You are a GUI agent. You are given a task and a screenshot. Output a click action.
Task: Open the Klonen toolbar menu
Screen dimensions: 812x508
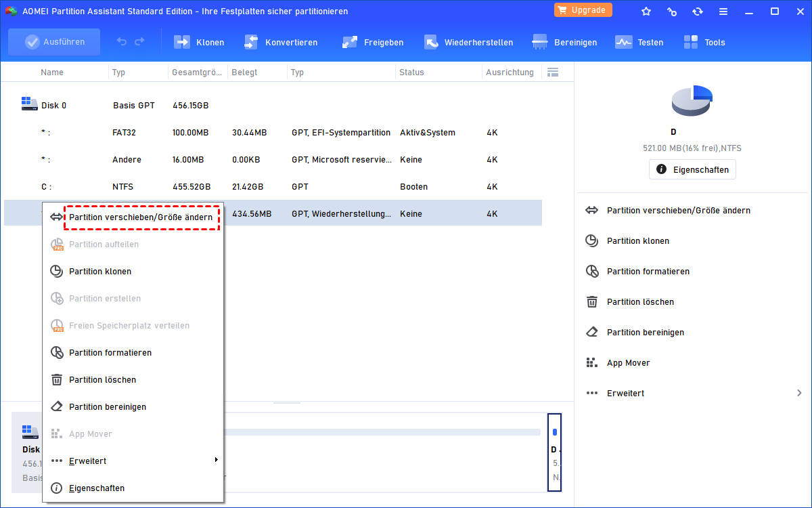[199, 42]
